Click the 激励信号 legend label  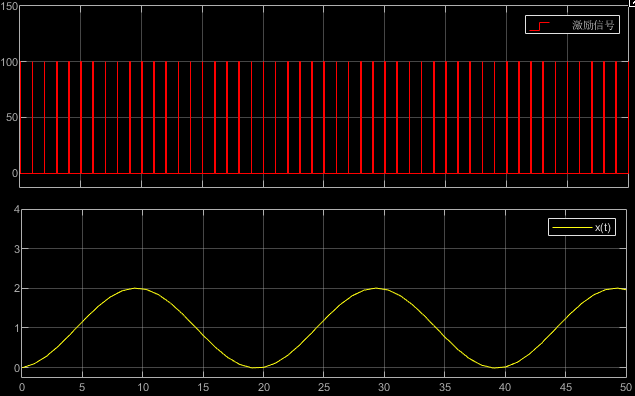point(593,25)
